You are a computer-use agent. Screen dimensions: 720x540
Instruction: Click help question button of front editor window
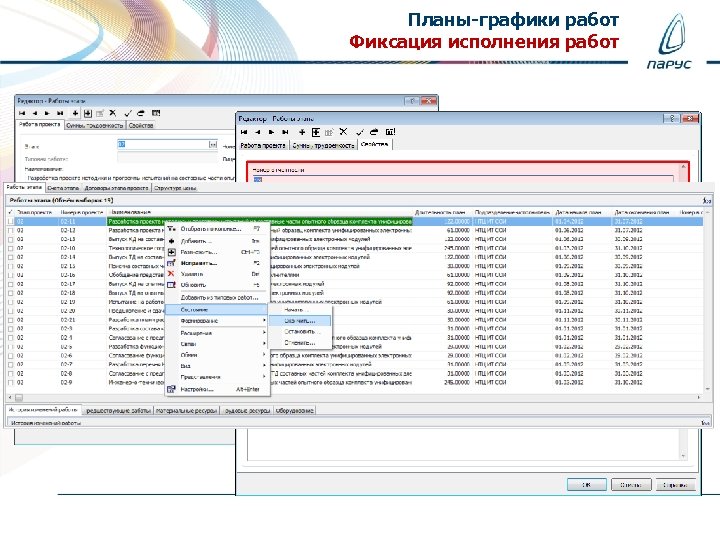tap(671, 118)
